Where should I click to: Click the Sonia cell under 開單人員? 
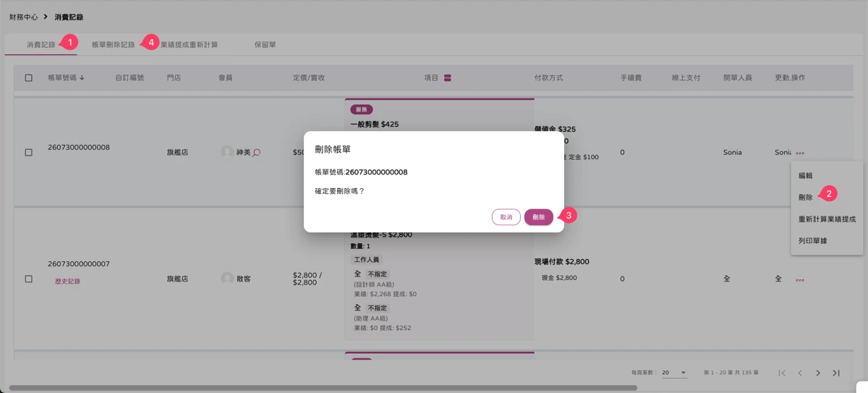[732, 153]
